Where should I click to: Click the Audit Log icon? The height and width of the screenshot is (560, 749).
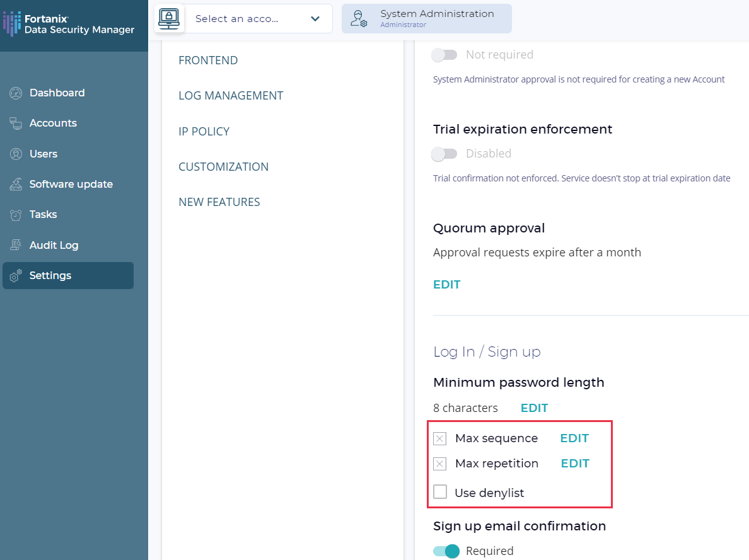coord(16,246)
